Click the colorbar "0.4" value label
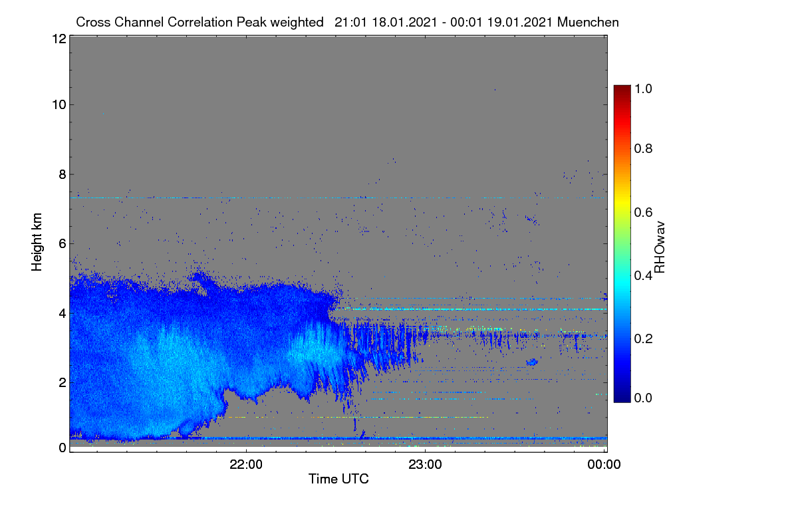 [642, 275]
